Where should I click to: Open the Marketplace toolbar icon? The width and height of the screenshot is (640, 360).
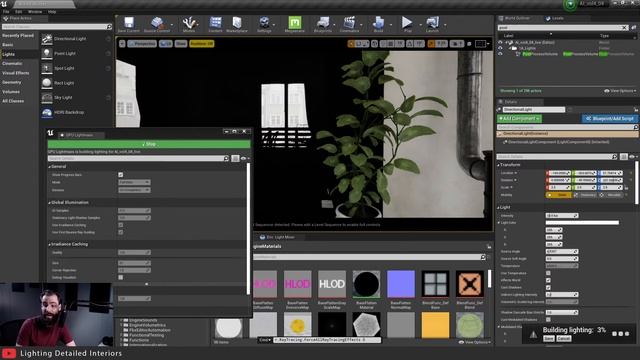point(237,24)
